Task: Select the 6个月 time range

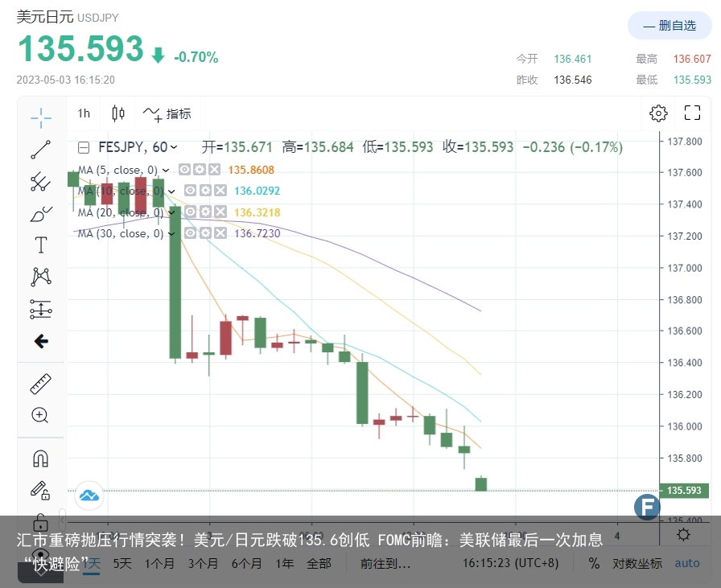Action: coord(246,563)
